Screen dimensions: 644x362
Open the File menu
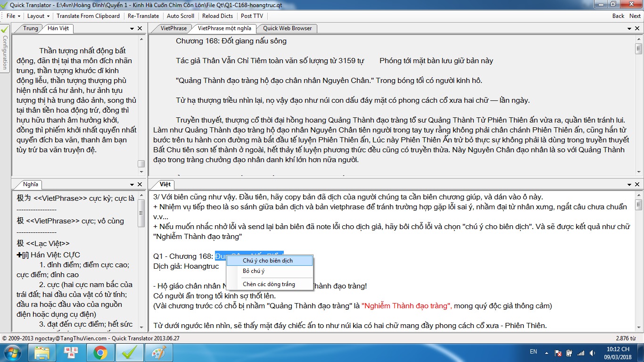coord(11,16)
